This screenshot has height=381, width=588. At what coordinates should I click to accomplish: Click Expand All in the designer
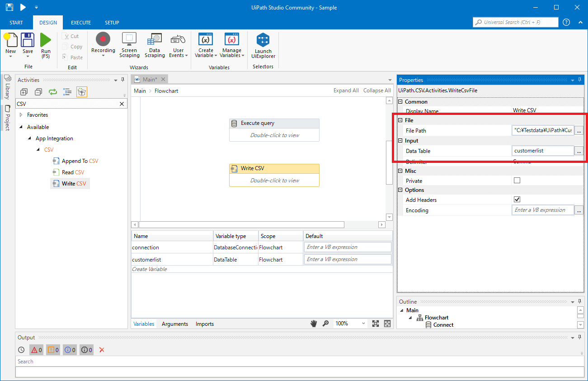click(346, 90)
